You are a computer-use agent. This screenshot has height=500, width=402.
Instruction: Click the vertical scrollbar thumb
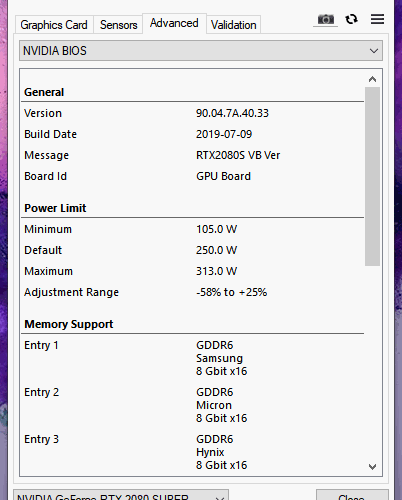372,176
